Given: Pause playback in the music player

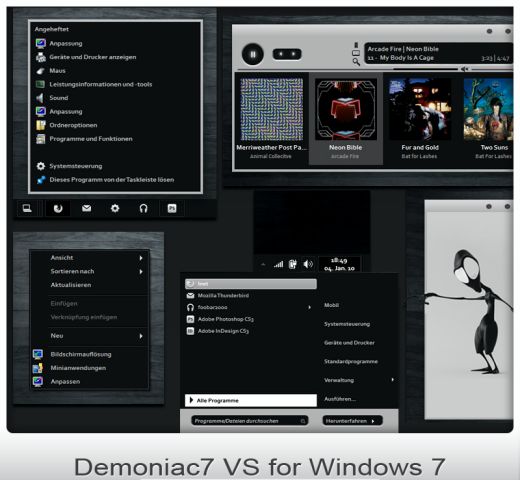Looking at the screenshot, I should [253, 54].
